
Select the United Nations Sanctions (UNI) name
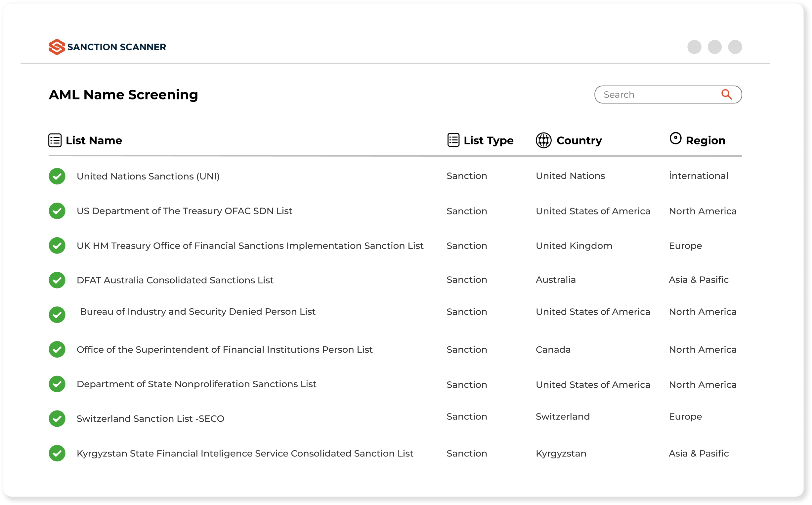(x=148, y=176)
